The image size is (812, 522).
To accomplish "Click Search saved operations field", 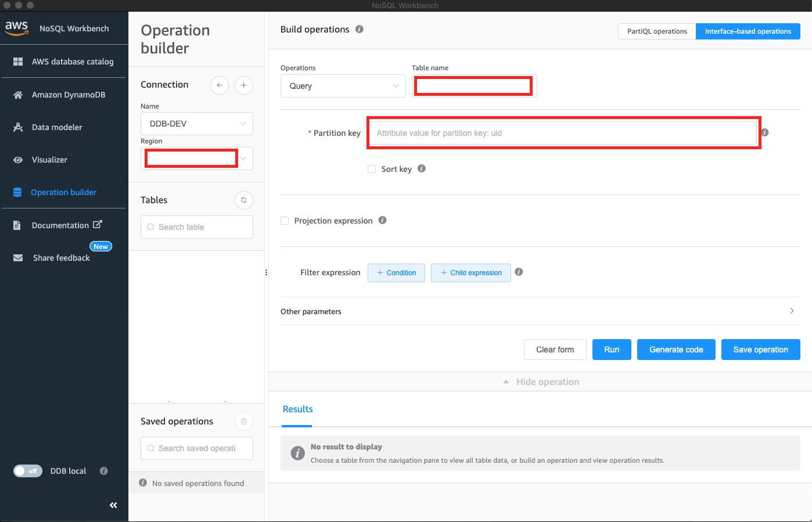I will tap(197, 448).
